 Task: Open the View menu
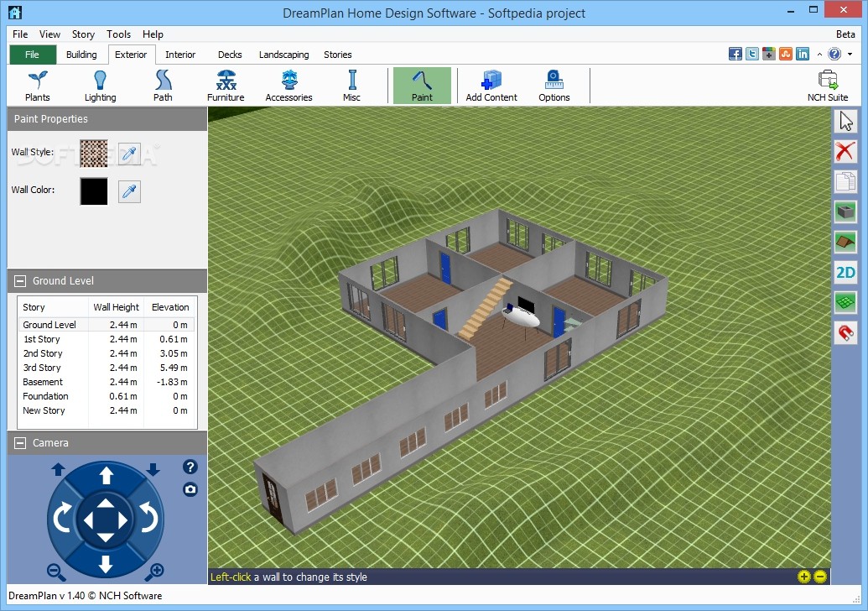tap(49, 34)
